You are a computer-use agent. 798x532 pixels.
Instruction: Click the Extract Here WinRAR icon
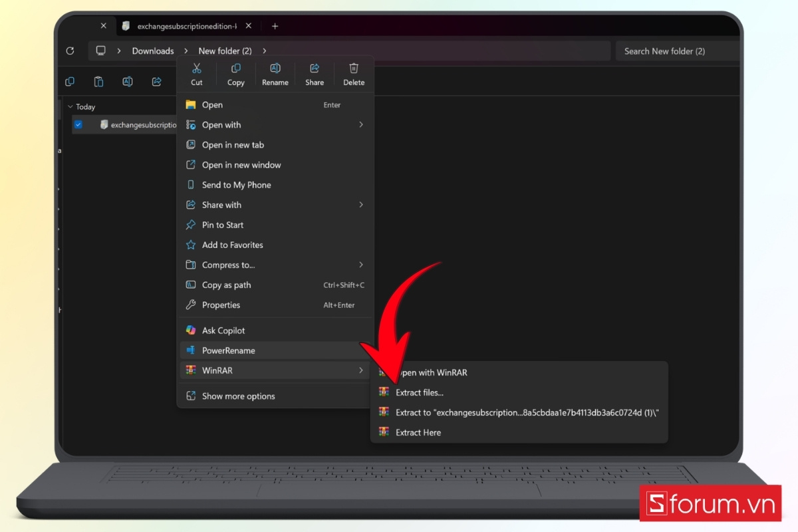(x=384, y=432)
